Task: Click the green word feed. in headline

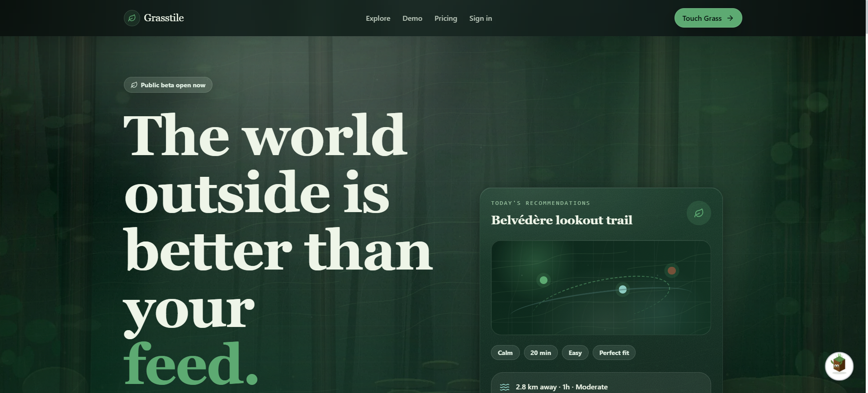Action: 190,365
